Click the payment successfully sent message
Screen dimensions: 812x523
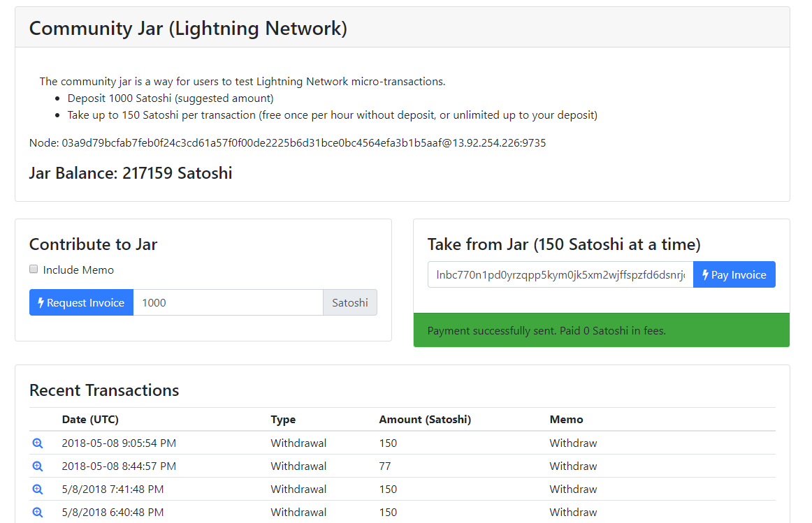[x=546, y=330]
